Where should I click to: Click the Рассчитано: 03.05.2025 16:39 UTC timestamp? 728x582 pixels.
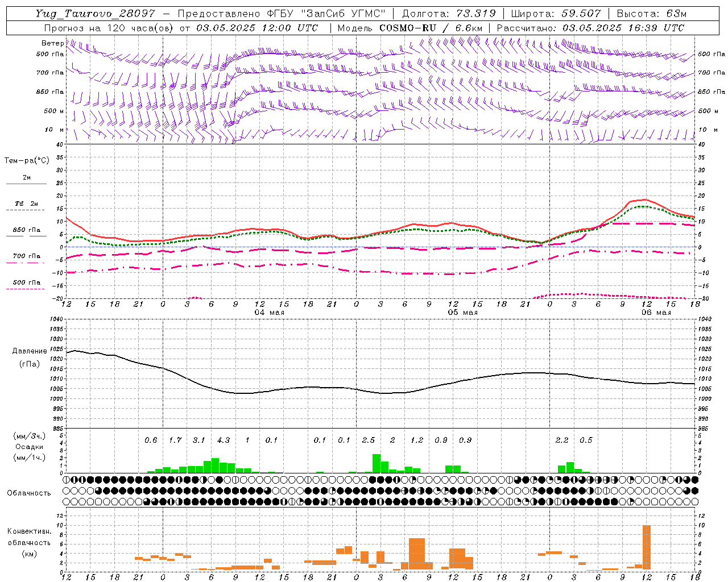(590, 28)
